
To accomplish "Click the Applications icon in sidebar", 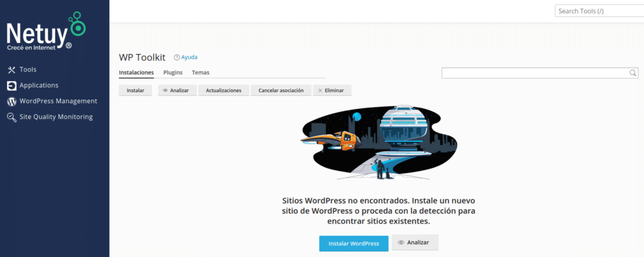I will [x=11, y=86].
